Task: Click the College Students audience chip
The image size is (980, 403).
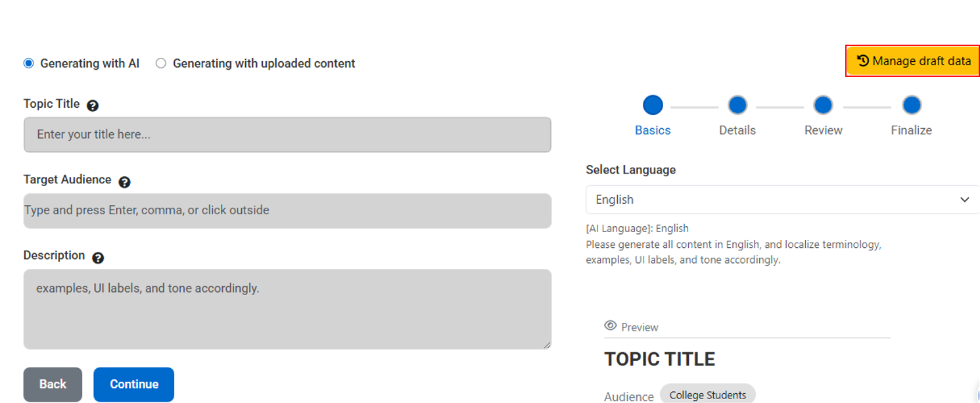Action: tap(708, 394)
